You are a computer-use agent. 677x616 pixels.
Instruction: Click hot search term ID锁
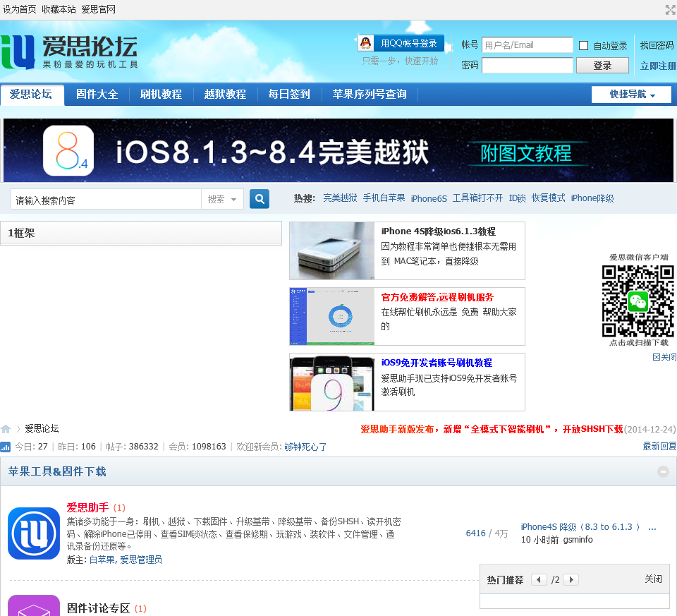point(517,198)
